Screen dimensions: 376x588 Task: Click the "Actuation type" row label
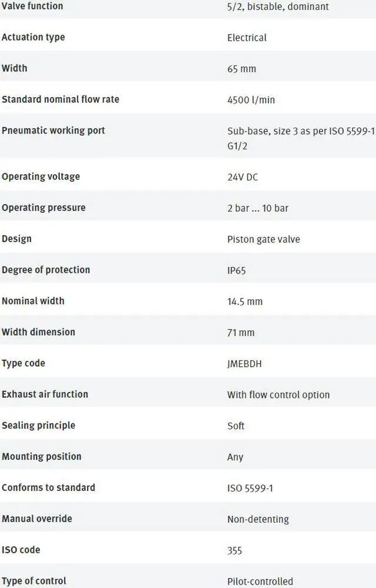coord(33,37)
